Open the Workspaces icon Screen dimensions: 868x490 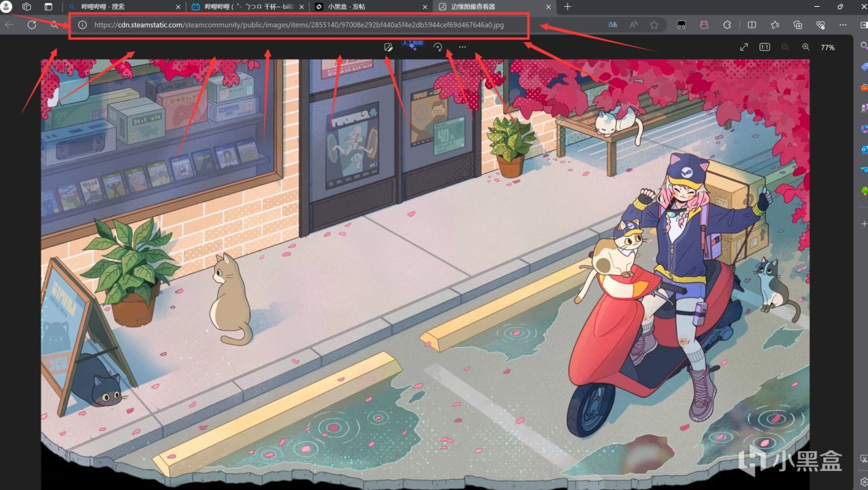pyautogui.click(x=27, y=7)
